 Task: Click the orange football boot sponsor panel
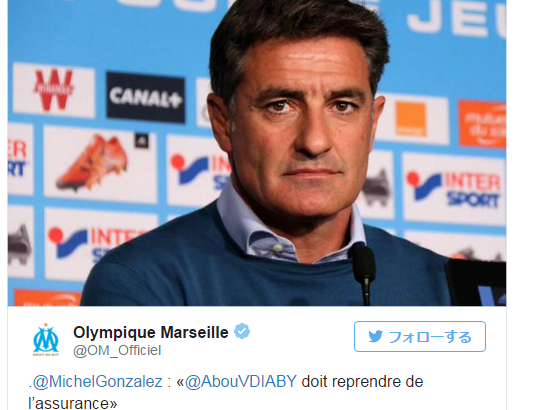click(x=100, y=164)
